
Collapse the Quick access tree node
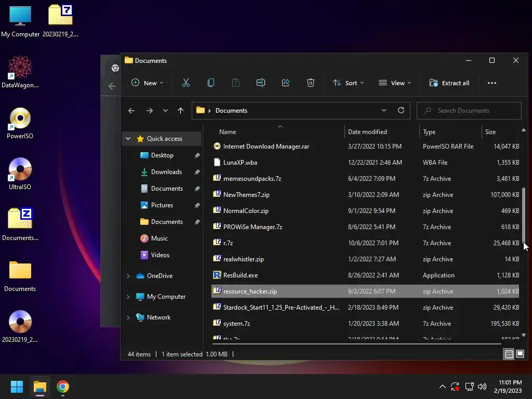128,138
